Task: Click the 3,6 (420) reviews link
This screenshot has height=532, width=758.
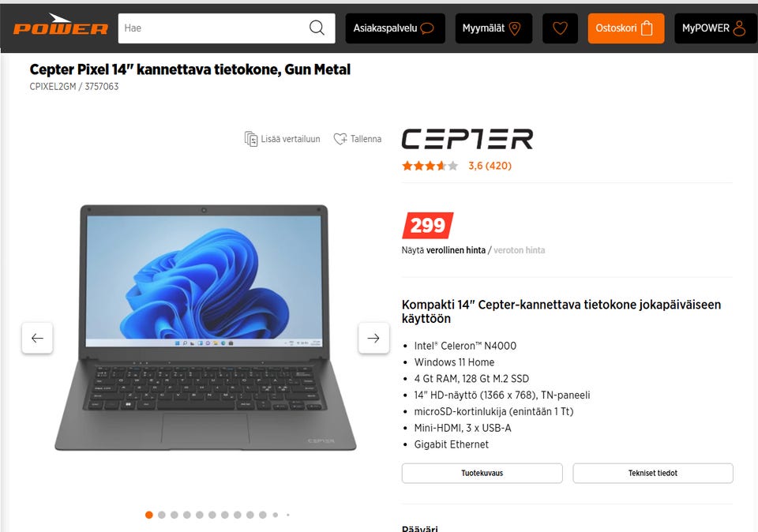Action: coord(490,166)
